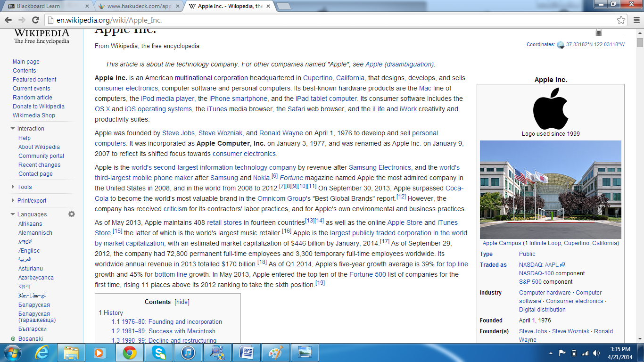Expand the Print/export sidebar section
This screenshot has width=644, height=362.
[28, 201]
